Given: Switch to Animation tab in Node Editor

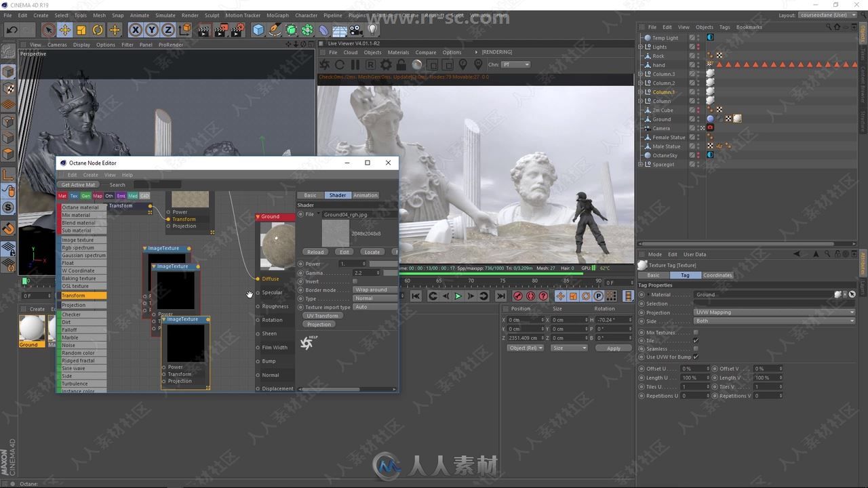Looking at the screenshot, I should coord(365,195).
